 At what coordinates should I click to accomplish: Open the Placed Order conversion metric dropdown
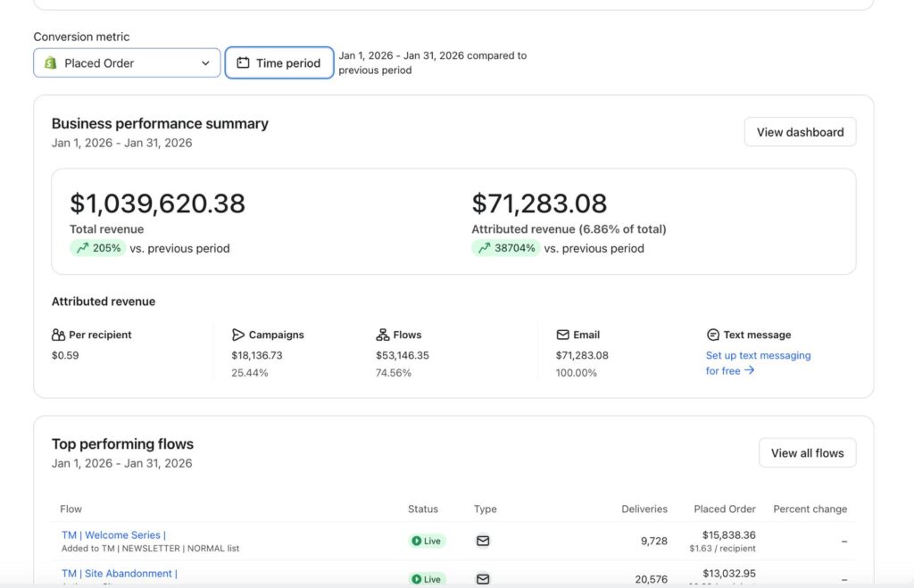[127, 63]
